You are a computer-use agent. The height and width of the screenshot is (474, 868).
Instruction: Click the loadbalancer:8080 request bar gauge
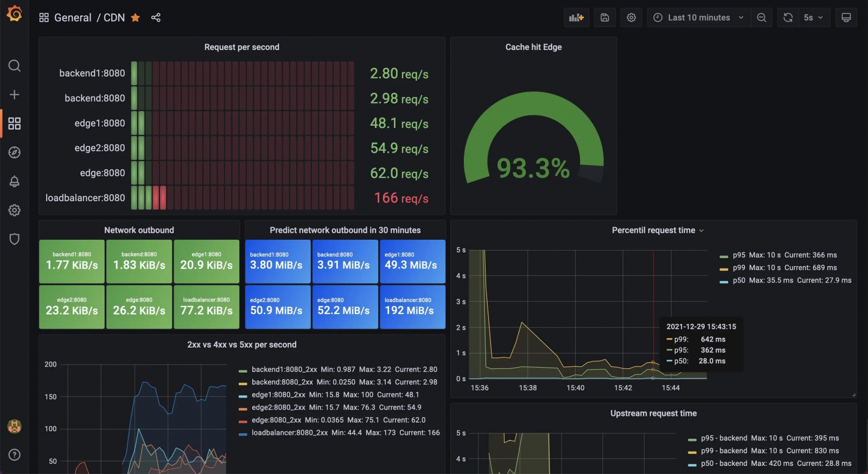pyautogui.click(x=242, y=198)
